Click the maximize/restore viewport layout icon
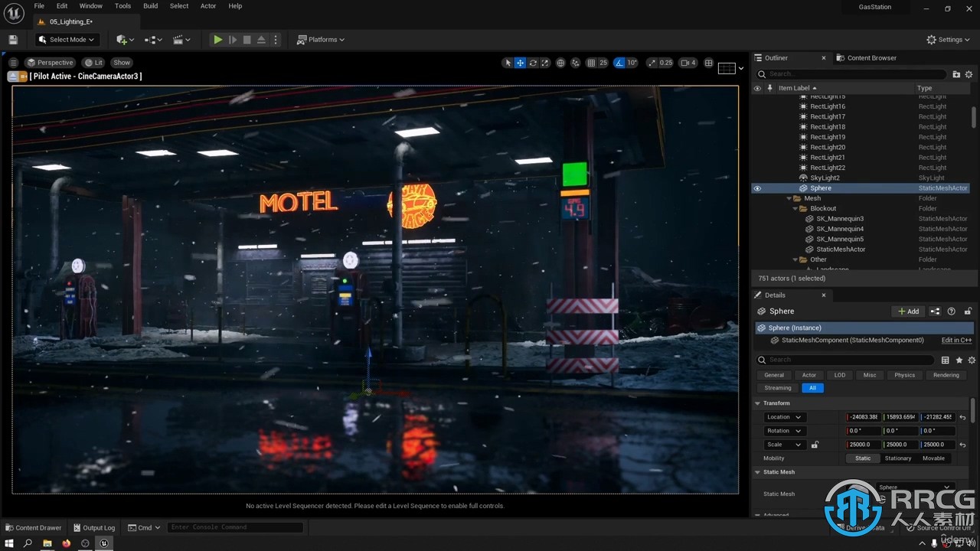The height and width of the screenshot is (551, 980). [x=708, y=63]
